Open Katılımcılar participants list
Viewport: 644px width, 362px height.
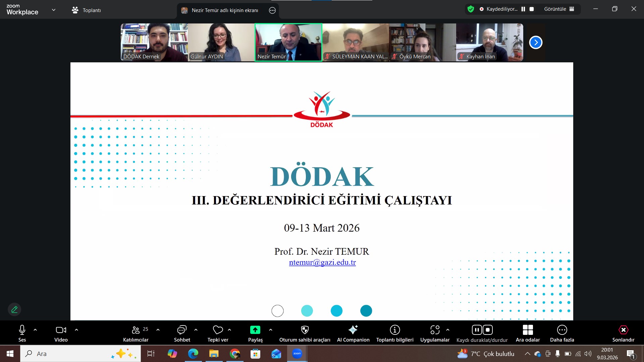click(x=136, y=330)
